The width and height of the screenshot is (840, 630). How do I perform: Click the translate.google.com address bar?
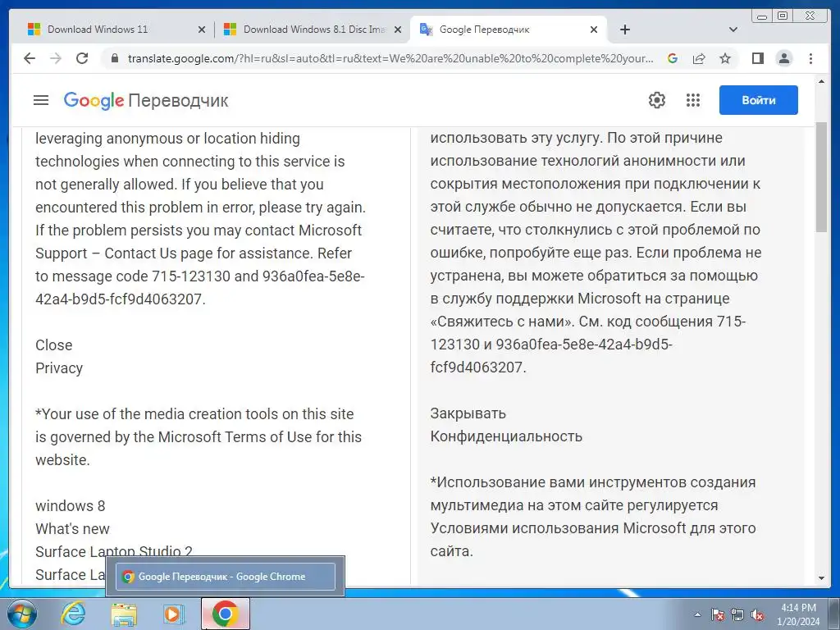(390, 58)
